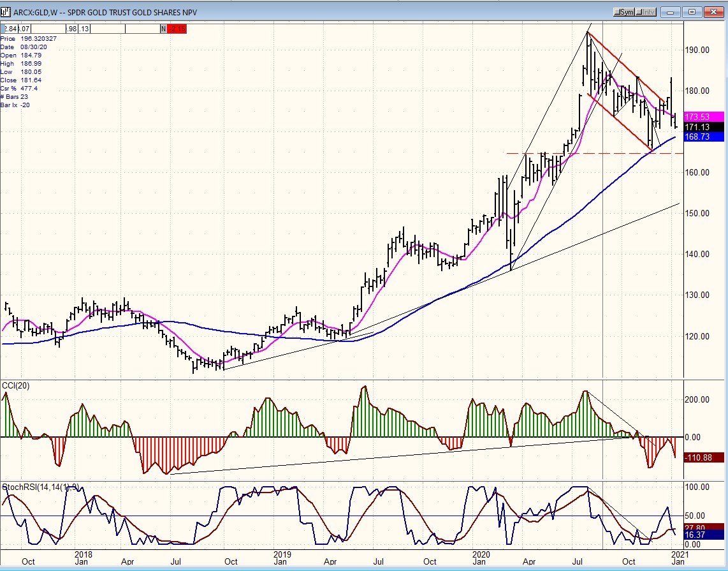Click the CCI(20) indicator label

tap(15, 385)
